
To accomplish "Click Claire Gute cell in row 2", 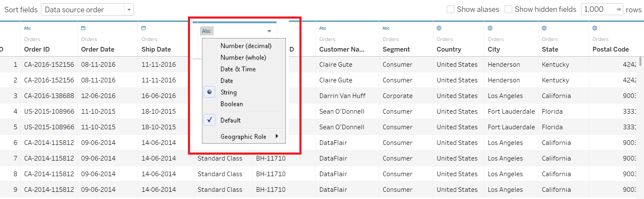I will [x=336, y=80].
